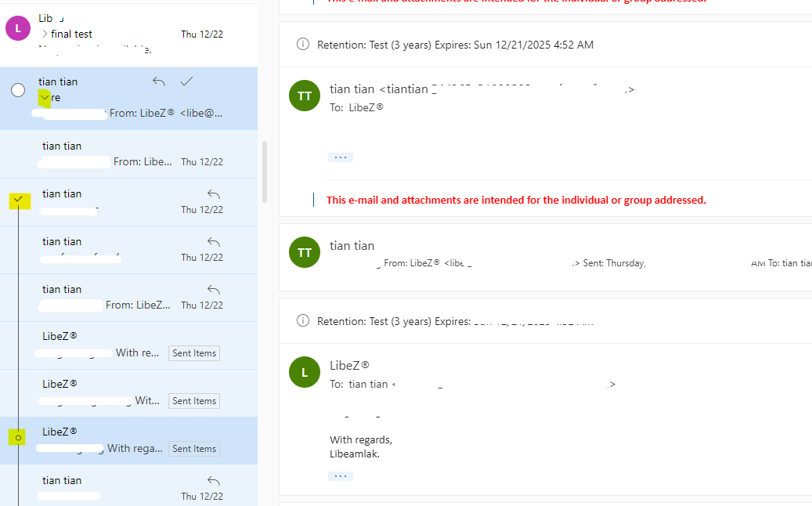812x506 pixels.
Task: Open the trimmed content ellipsis in tian tian's message
Action: 341,157
